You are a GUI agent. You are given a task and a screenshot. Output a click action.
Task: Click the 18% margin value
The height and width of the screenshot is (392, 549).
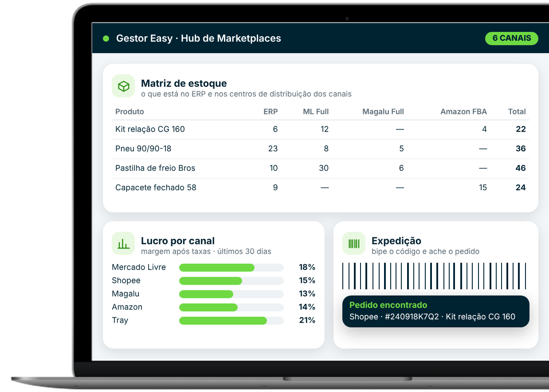[307, 267]
